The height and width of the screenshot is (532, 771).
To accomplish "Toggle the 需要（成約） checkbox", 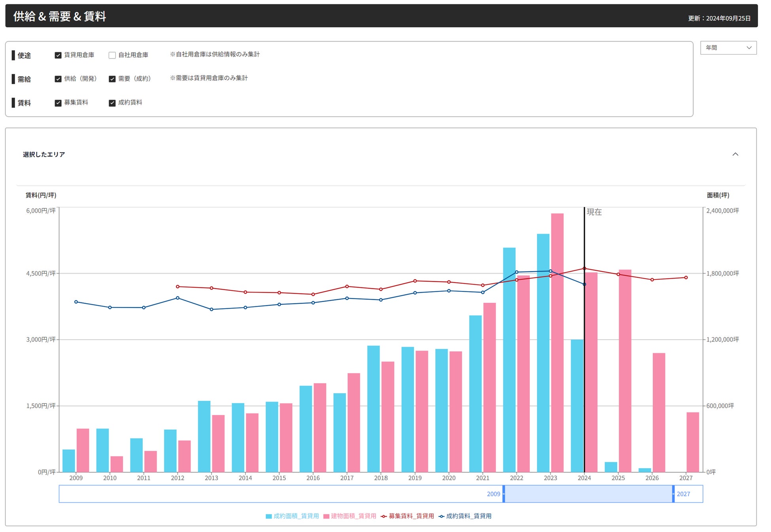I will pos(112,79).
